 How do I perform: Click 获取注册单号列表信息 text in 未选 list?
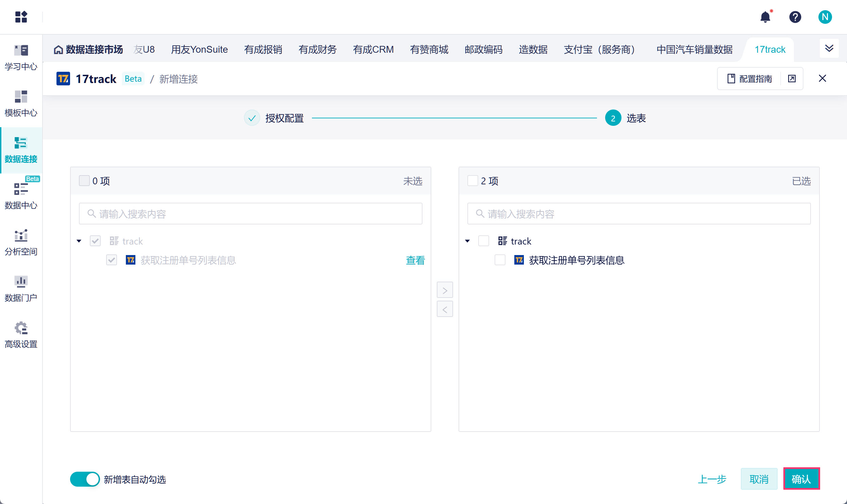(188, 260)
